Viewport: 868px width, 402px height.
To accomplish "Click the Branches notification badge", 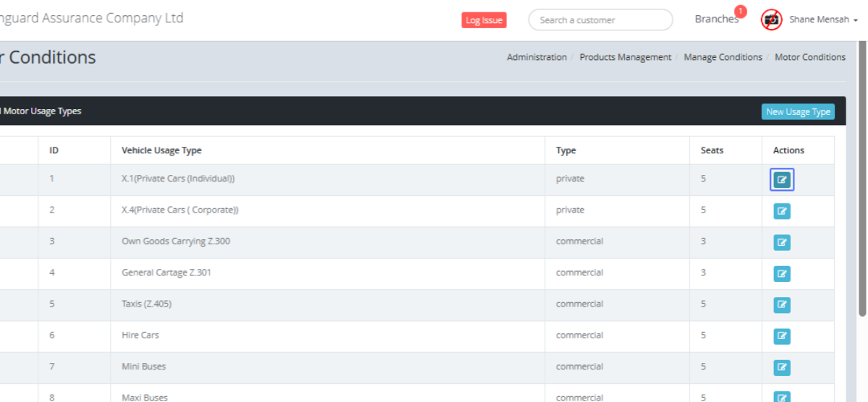I will coord(740,12).
